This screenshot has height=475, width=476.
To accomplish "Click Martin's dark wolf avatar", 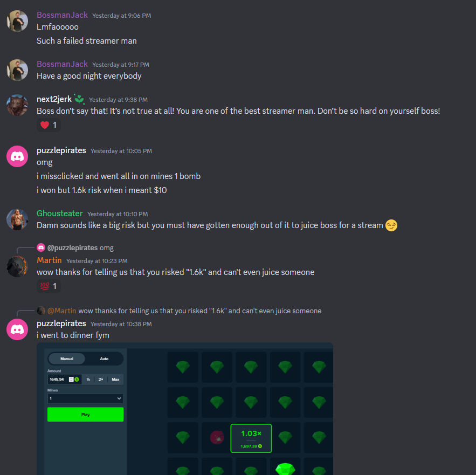I will coord(17,266).
